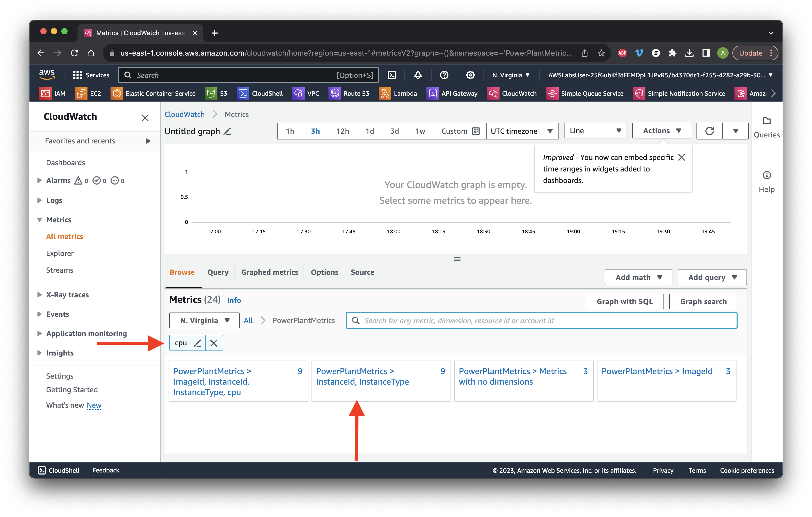Open the Queries side panel
Viewport: 812px width, 517px height.
point(766,128)
